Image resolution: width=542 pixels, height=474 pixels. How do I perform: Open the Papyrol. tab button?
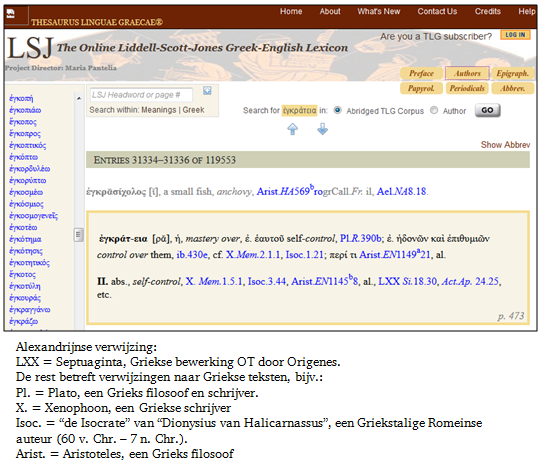pos(421,88)
